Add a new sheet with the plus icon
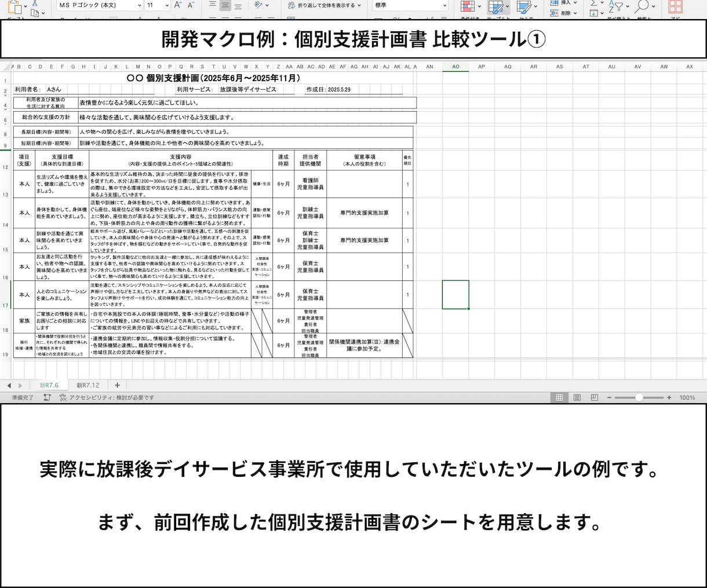This screenshot has width=707, height=588. (117, 385)
